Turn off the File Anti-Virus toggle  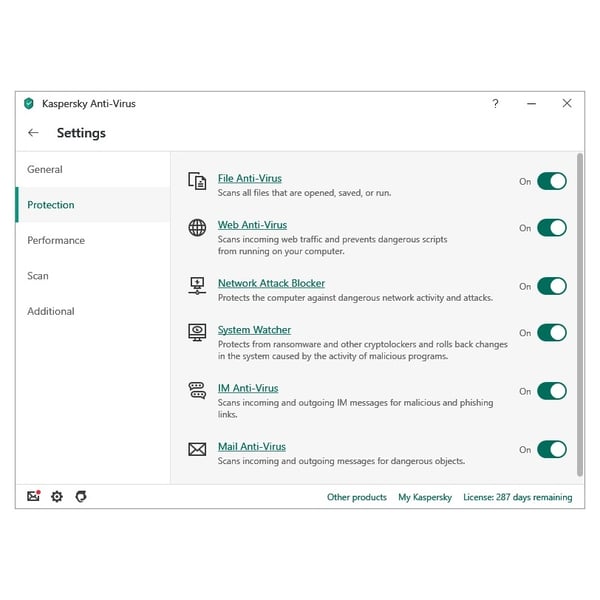pos(551,181)
